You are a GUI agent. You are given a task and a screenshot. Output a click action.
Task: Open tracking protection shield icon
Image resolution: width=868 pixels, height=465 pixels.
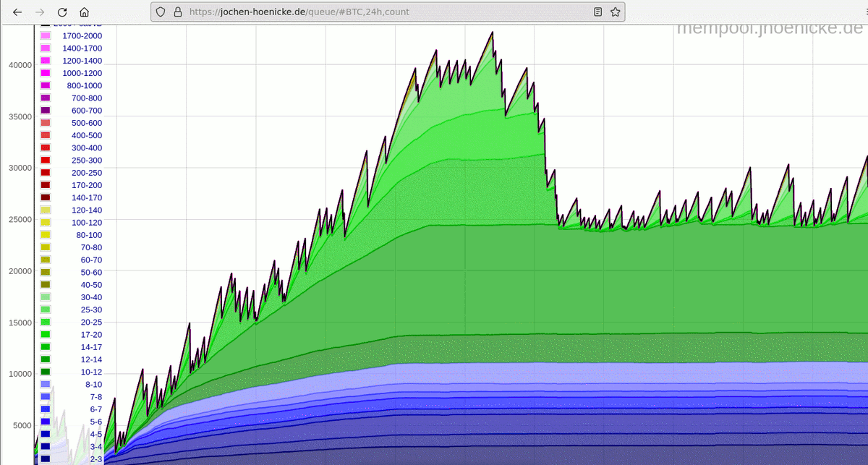[x=161, y=12]
